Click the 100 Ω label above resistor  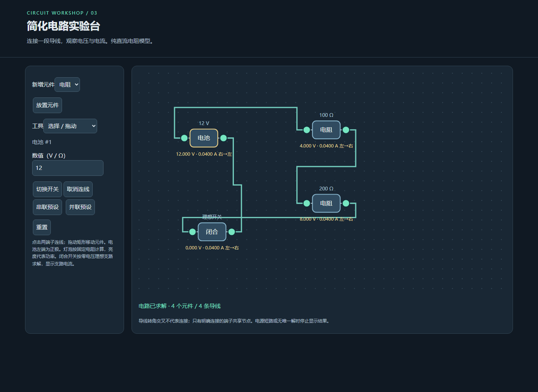(x=326, y=115)
